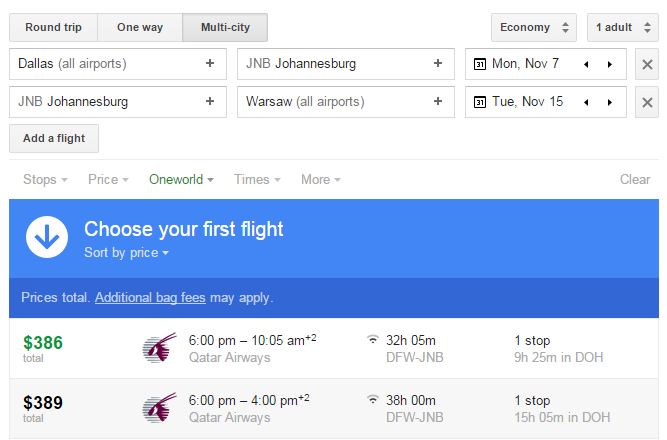667x440 pixels.
Task: Select the Multi-city trip type
Action: tap(225, 27)
